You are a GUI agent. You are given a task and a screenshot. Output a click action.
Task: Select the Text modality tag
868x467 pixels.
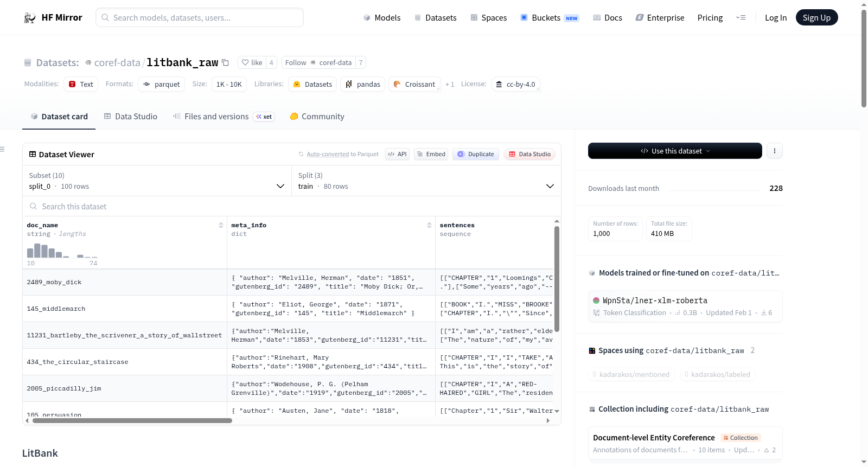click(x=81, y=84)
